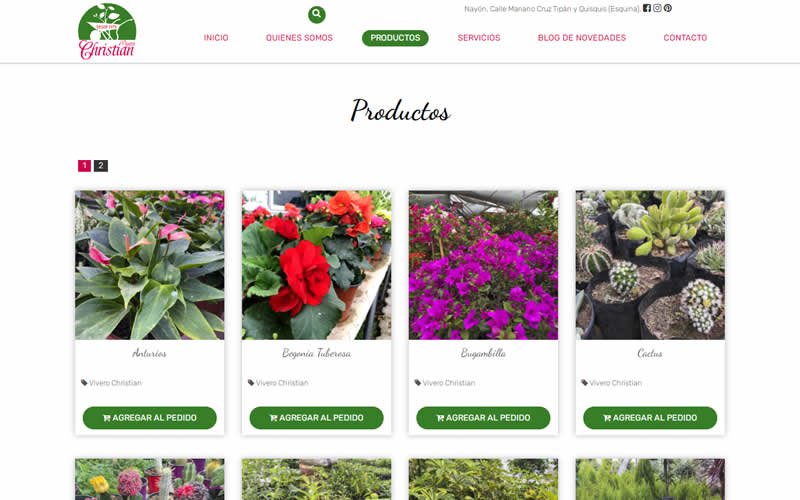Open the Pinterest icon in header
This screenshot has width=800, height=500.
pos(667,8)
